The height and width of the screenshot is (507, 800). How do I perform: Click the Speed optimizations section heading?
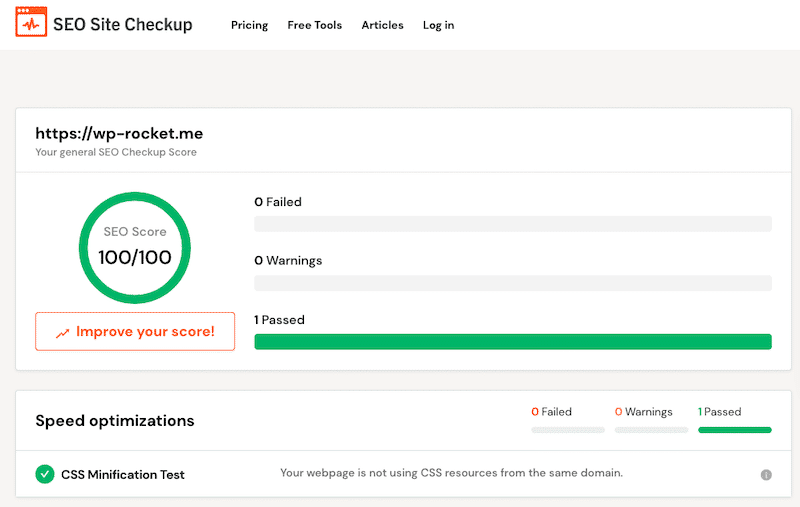(x=115, y=421)
